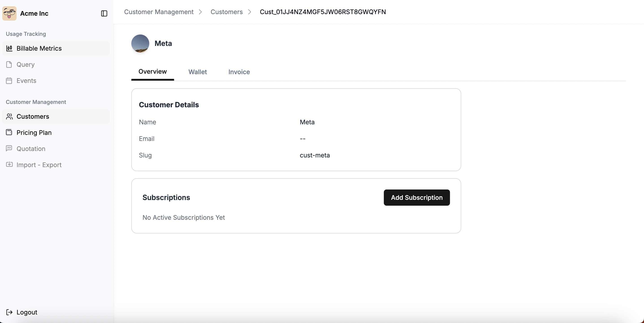Click the Acme Inc company avatar

click(x=9, y=13)
